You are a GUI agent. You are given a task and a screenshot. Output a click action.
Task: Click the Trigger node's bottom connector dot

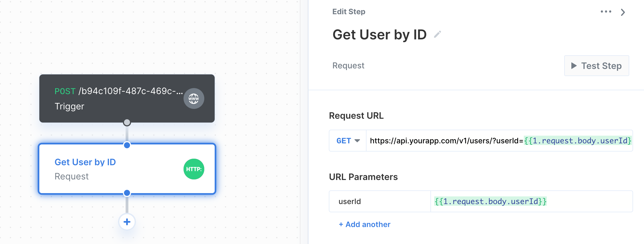click(x=127, y=122)
